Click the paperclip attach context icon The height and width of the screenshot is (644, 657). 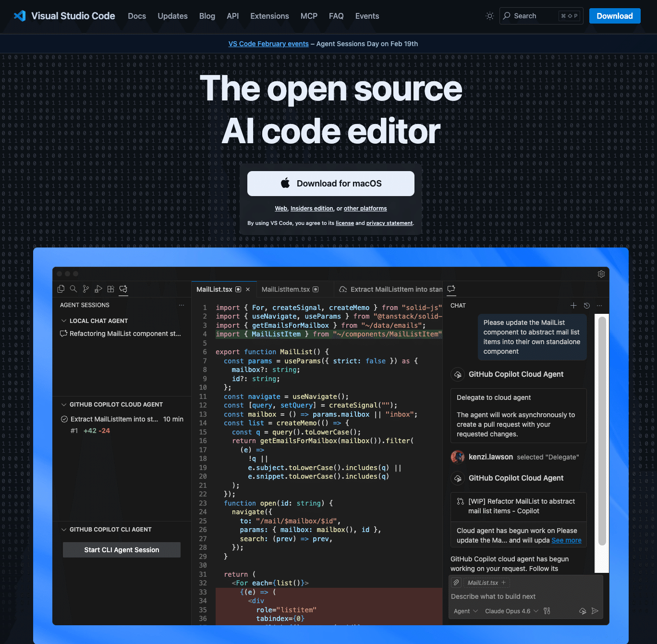pyautogui.click(x=456, y=582)
